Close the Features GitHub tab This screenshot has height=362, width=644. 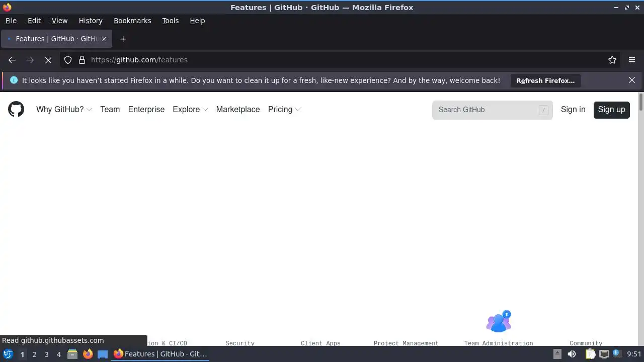coord(104,39)
